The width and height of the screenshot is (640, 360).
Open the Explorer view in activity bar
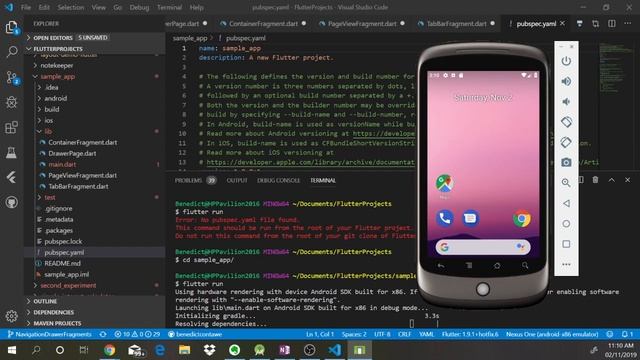coord(11,27)
